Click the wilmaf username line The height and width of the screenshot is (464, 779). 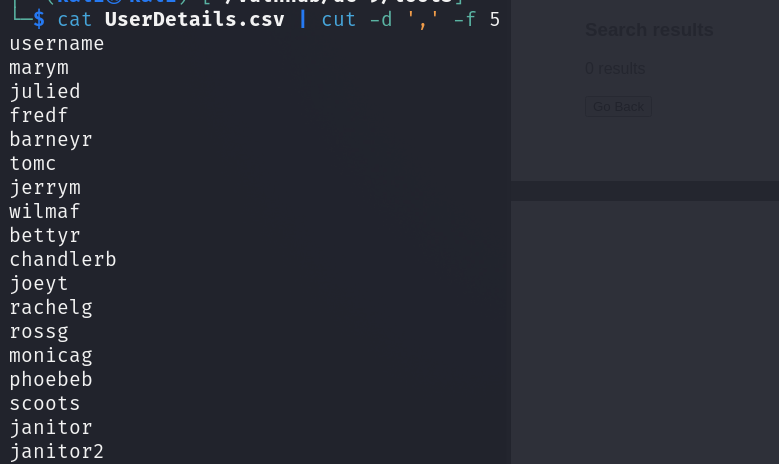point(45,212)
